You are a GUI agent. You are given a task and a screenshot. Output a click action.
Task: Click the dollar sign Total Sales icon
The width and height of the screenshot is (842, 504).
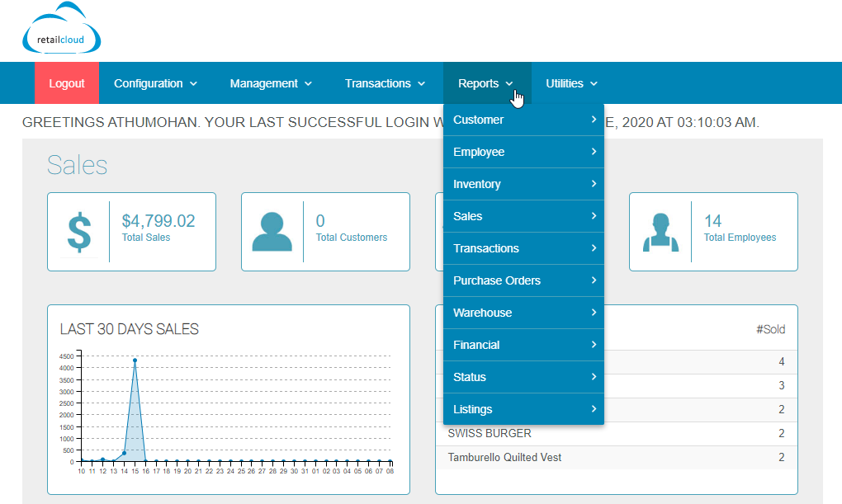79,232
